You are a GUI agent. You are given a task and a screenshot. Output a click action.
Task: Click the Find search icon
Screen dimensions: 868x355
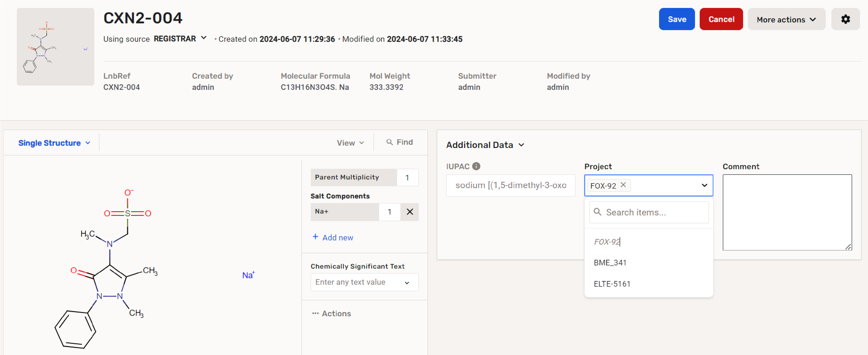point(389,142)
